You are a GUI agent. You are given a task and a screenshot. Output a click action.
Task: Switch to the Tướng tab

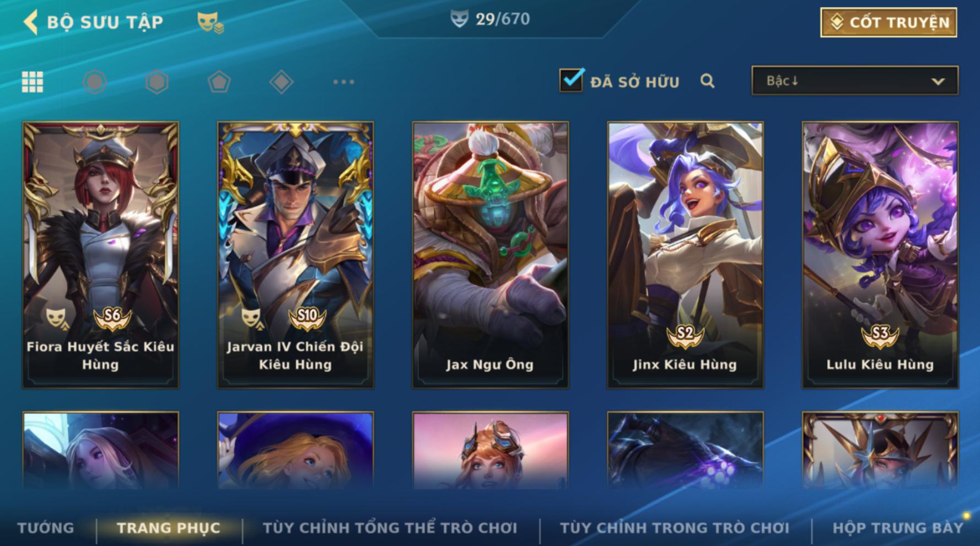tap(46, 528)
